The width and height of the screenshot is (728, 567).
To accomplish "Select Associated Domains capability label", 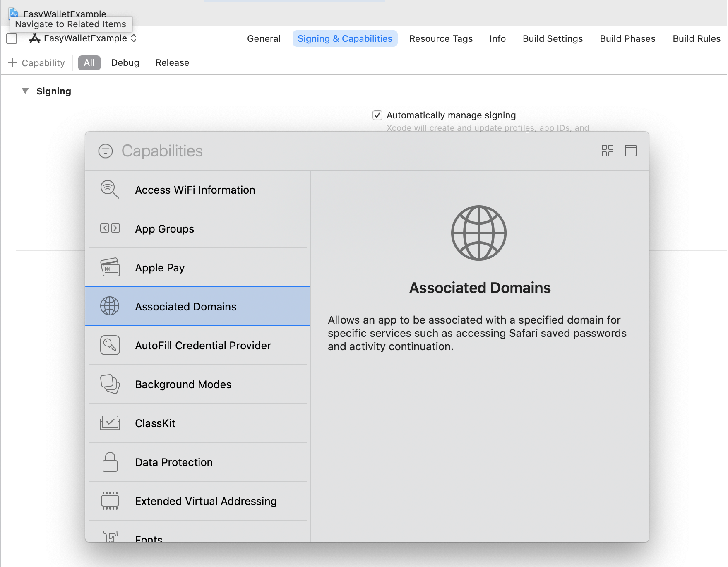I will click(x=186, y=307).
